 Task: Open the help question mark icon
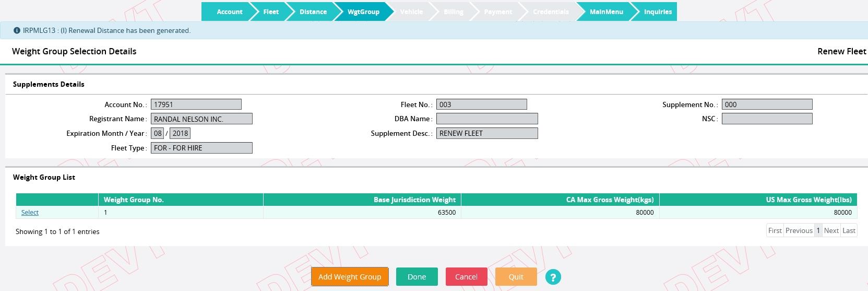click(x=553, y=277)
